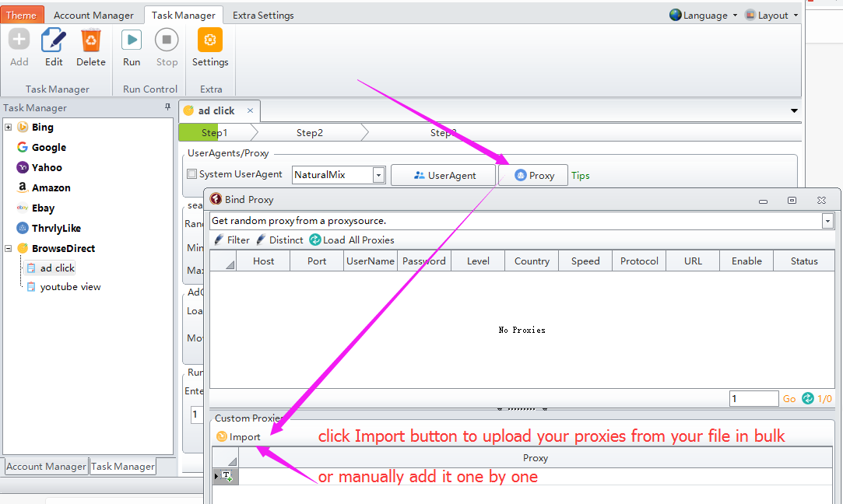Image resolution: width=843 pixels, height=504 pixels.
Task: Click the page refresh icon beside 1/0
Action: coord(807,398)
